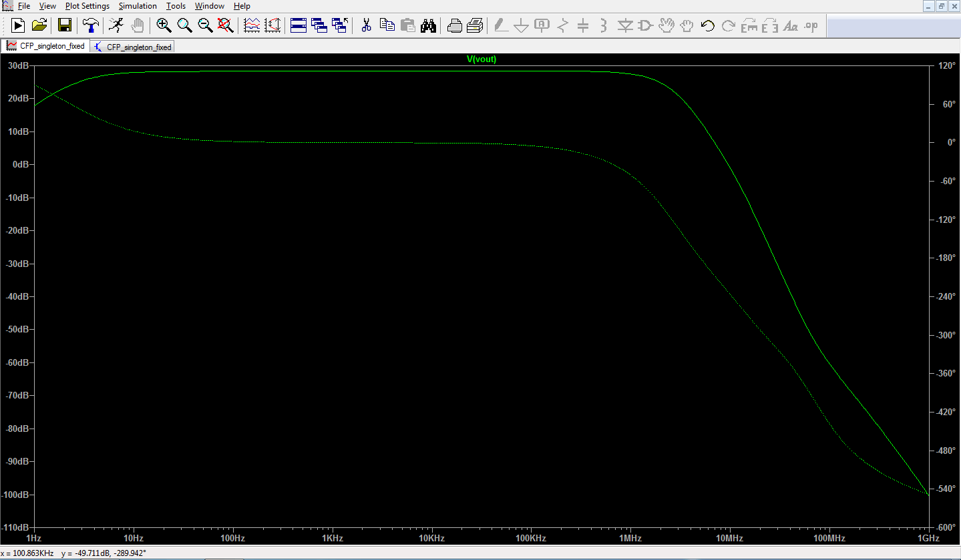Click the Cut scissors icon
961x560 pixels.
[366, 26]
